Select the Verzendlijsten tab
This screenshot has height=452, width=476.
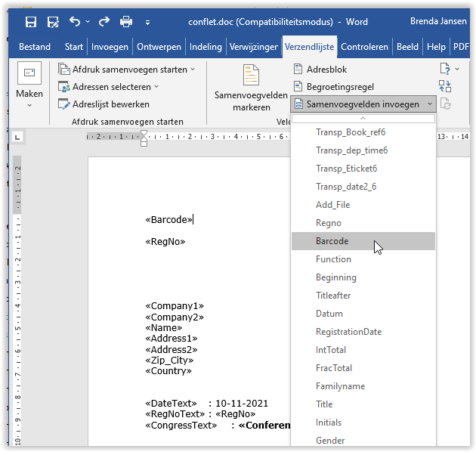tap(309, 47)
